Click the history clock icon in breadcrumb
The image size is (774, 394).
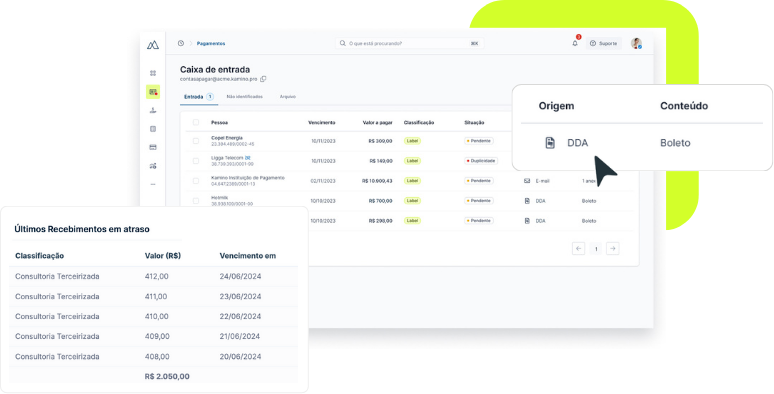181,43
